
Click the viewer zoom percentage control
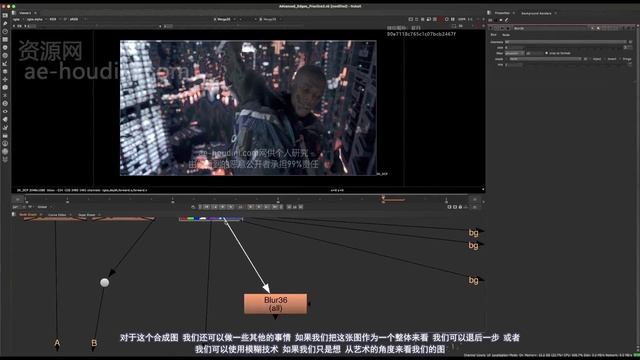[462, 19]
